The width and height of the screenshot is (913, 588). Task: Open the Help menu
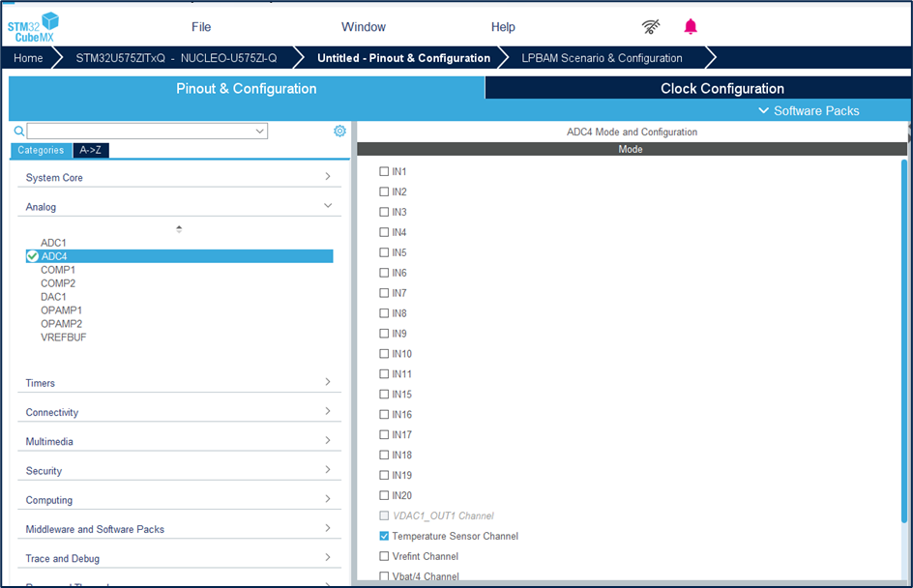(503, 27)
